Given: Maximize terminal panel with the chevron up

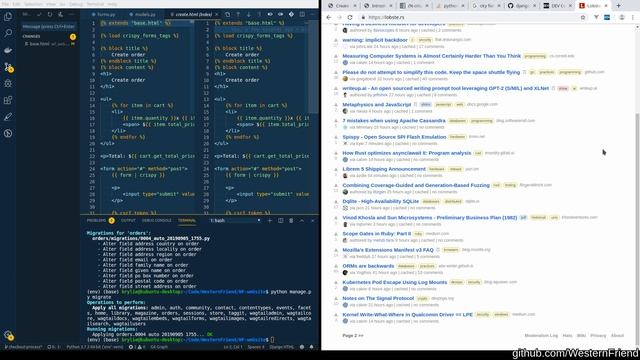Looking at the screenshot, I should (302, 220).
